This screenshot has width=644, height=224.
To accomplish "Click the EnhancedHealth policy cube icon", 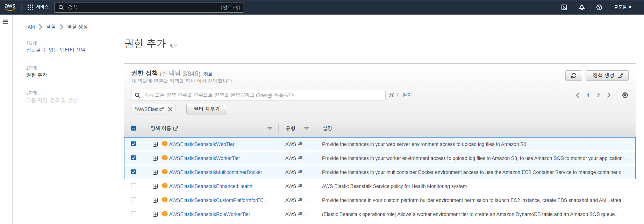I will click(165, 185).
